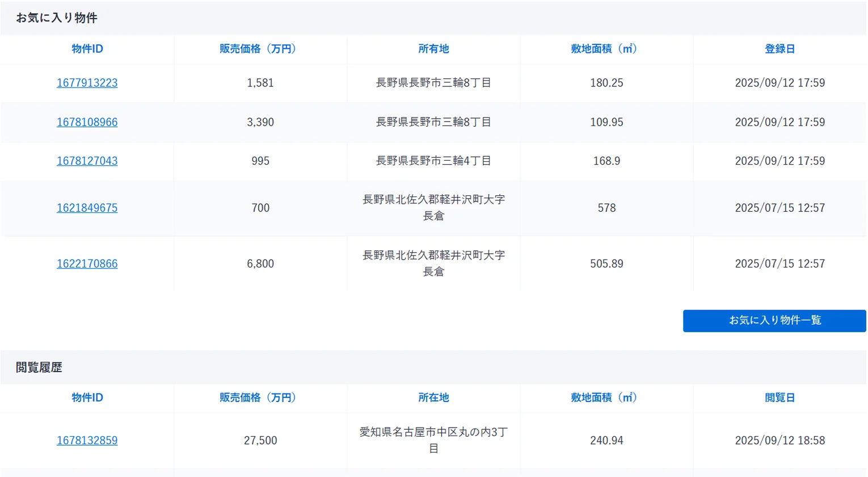868x477 pixels.
Task: Select property ID 1622170866 link
Action: 87,263
